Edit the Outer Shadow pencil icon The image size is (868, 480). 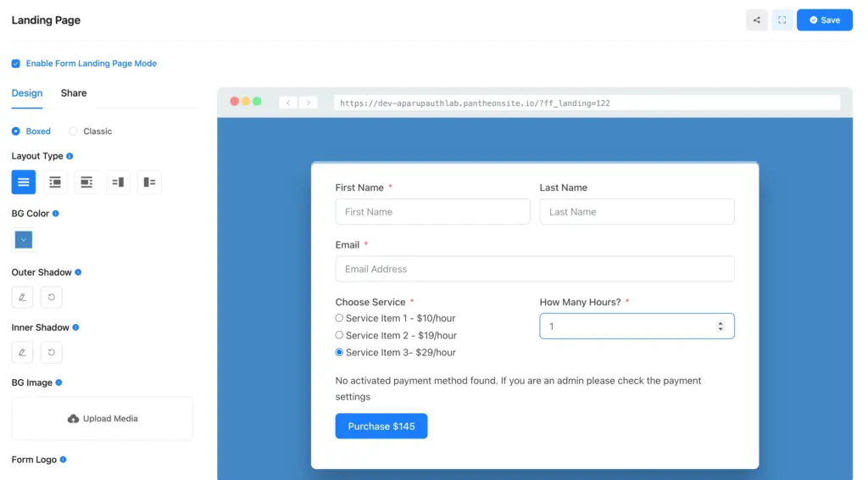click(x=22, y=298)
